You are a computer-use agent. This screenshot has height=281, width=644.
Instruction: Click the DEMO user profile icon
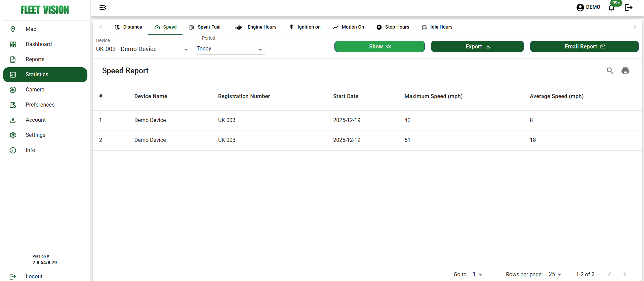[580, 7]
